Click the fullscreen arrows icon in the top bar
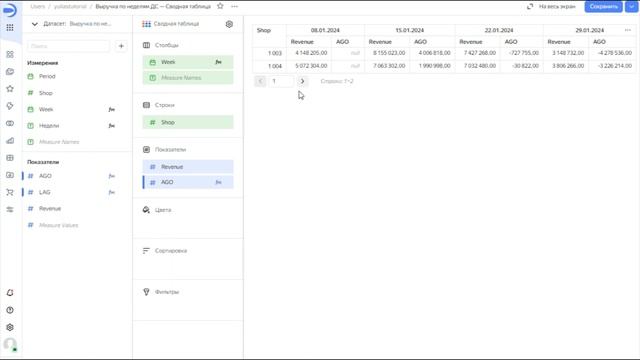 tap(530, 7)
